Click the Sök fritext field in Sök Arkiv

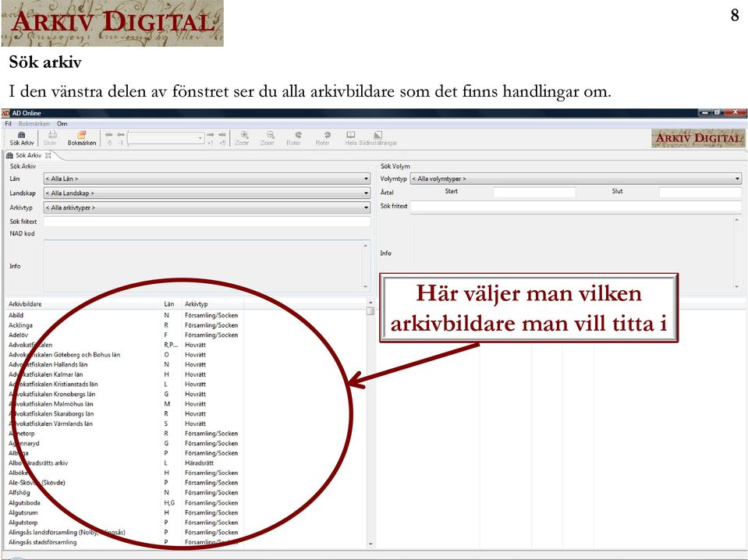point(207,222)
